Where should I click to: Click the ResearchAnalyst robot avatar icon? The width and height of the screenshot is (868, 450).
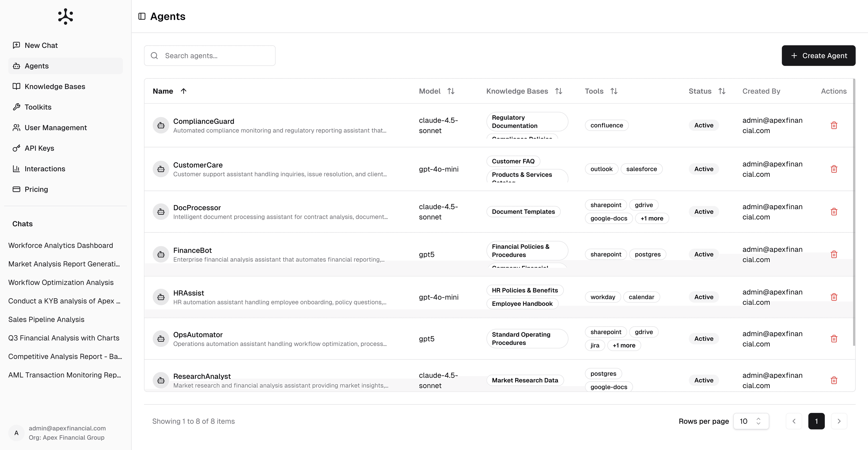pos(161,380)
